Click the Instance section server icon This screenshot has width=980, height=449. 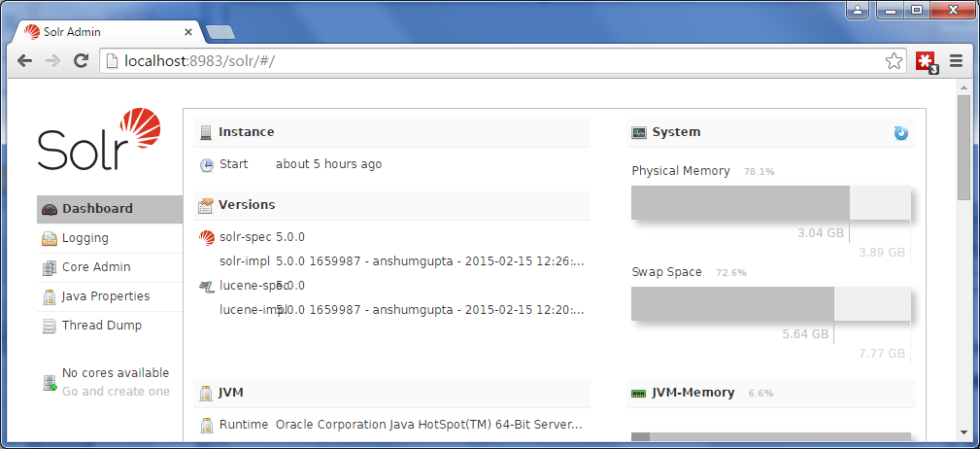(x=206, y=132)
